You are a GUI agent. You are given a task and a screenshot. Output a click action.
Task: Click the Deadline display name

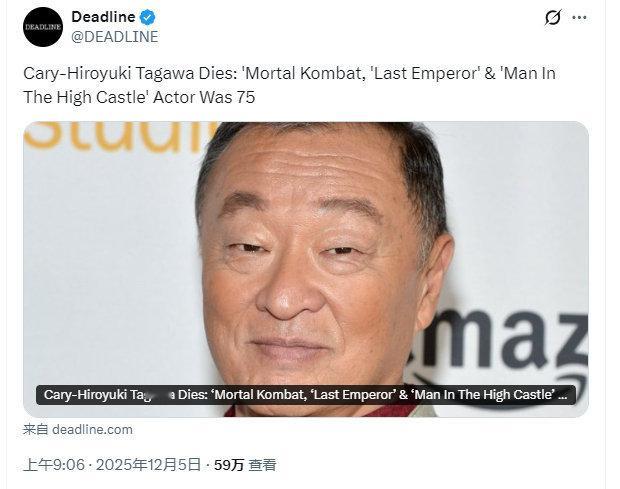pyautogui.click(x=104, y=17)
